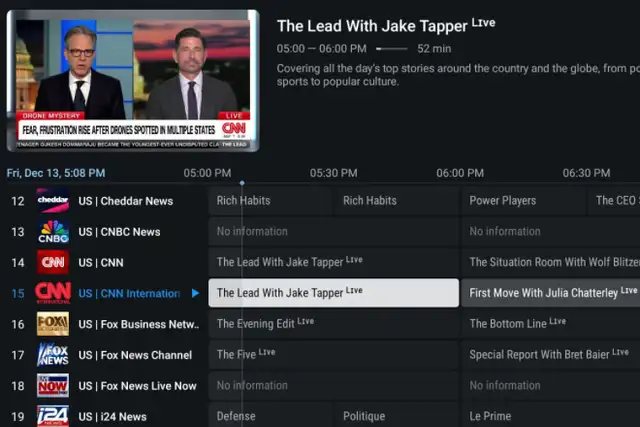Click the i24 News logo
This screenshot has height=427, width=640.
tap(53, 416)
